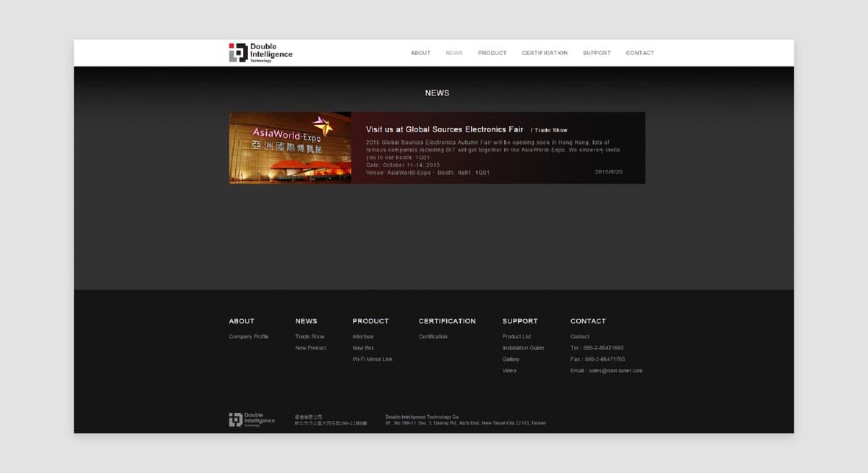Image resolution: width=868 pixels, height=473 pixels.
Task: Select NEWS in the top navigation bar
Action: pyautogui.click(x=454, y=53)
